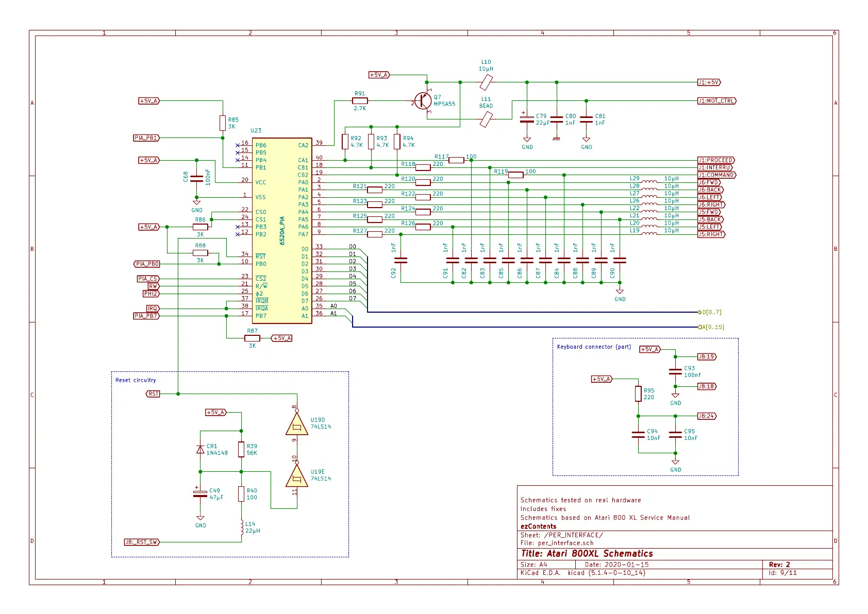Select the J1:MOT_CTRL net label
The height and width of the screenshot is (614, 868).
(x=716, y=101)
